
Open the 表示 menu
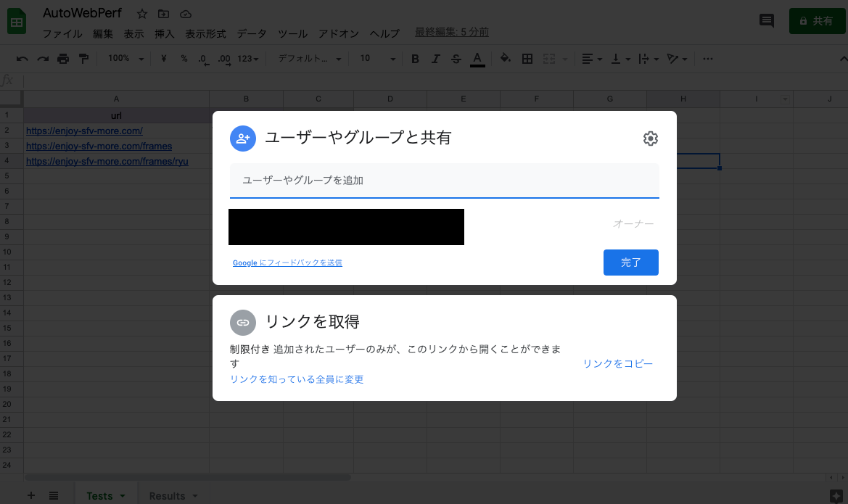(133, 33)
